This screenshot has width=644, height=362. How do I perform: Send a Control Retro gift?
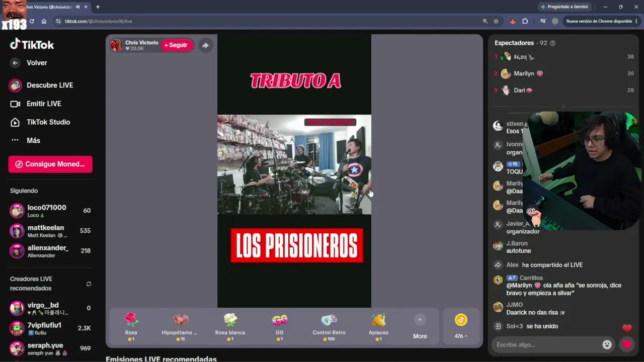tap(329, 326)
